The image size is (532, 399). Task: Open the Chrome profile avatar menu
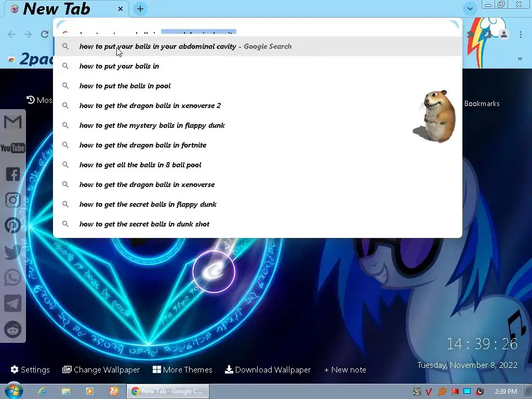(x=504, y=34)
